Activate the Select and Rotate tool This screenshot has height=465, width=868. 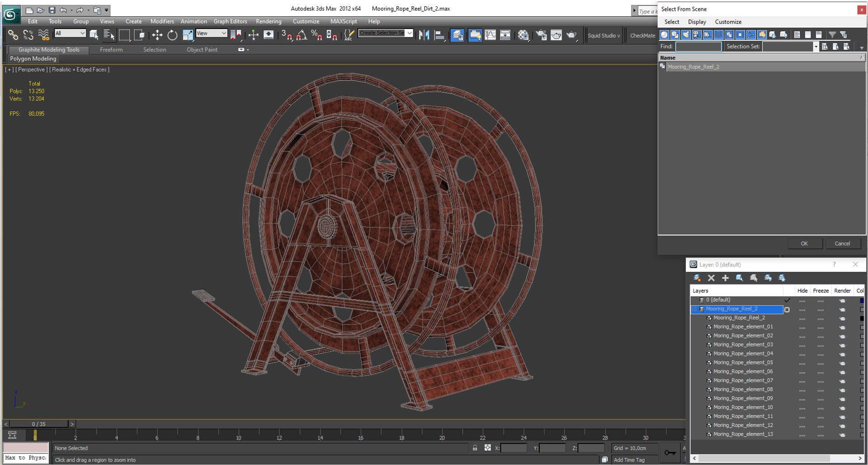(172, 35)
